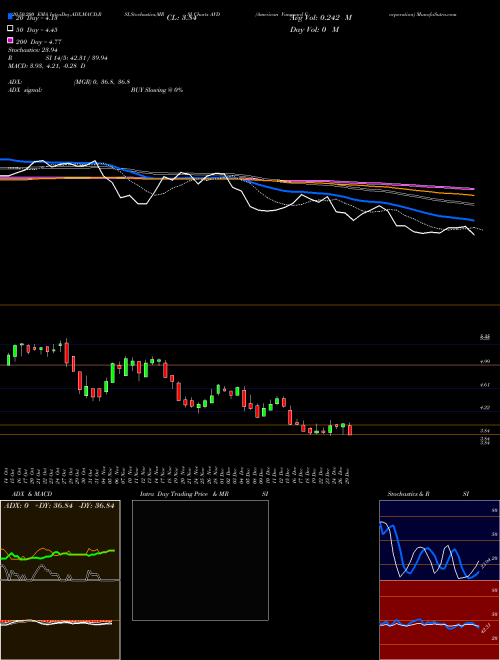Click the blue 20 Day legend swatch

pos(10,17)
